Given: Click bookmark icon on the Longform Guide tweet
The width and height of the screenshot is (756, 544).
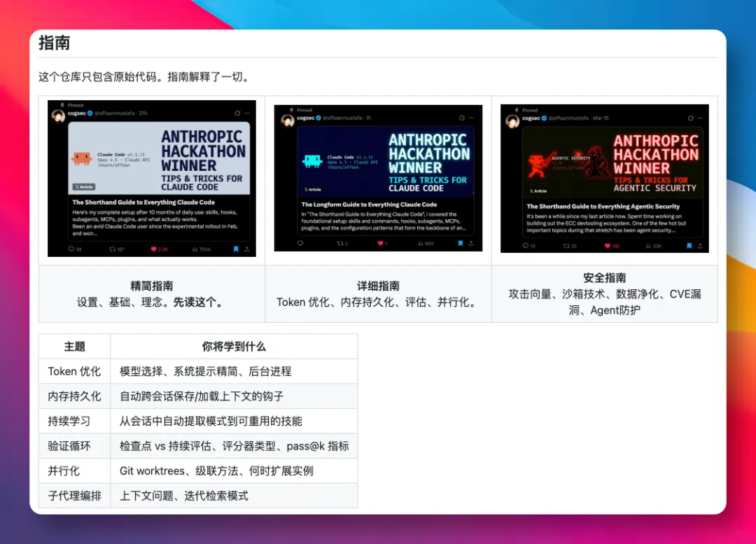Looking at the screenshot, I should coord(461,243).
